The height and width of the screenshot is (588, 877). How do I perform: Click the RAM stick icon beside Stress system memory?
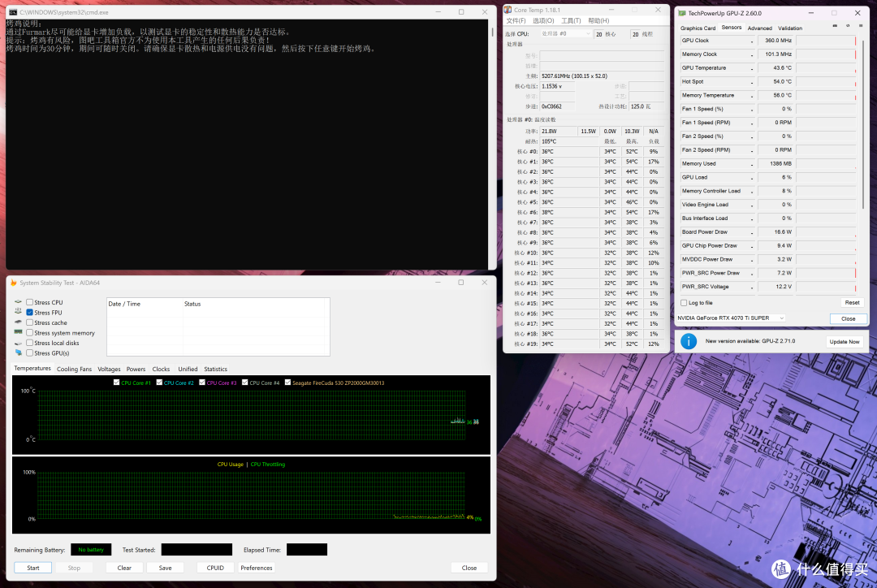pos(19,332)
